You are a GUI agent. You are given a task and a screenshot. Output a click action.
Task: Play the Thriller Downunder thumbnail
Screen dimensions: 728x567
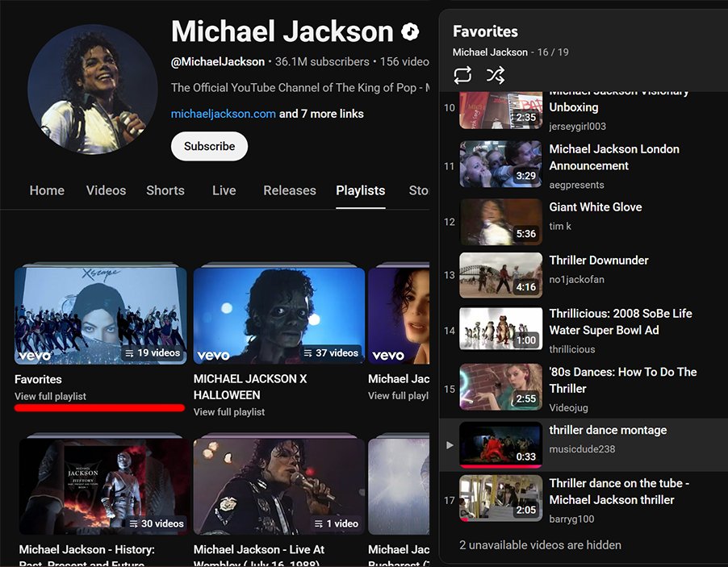(x=501, y=275)
